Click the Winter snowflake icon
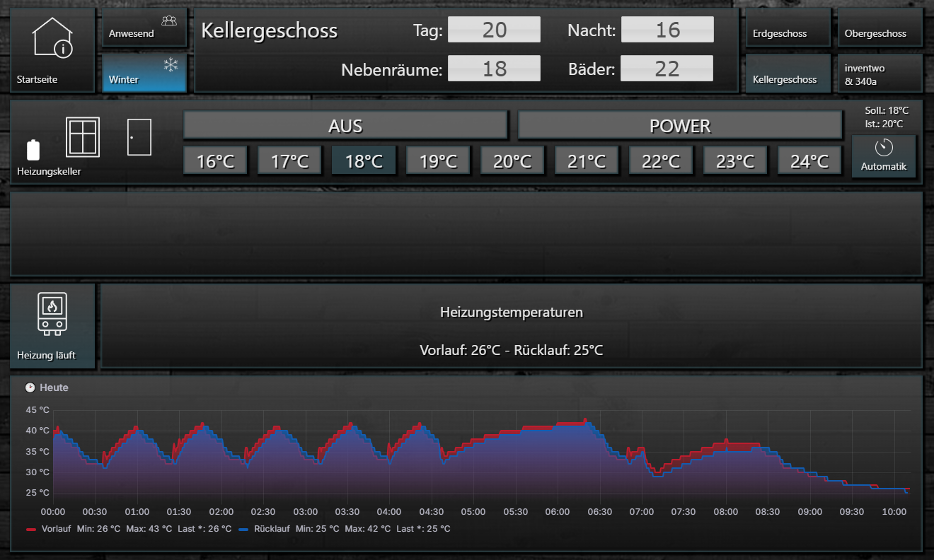The image size is (934, 560). pyautogui.click(x=171, y=65)
